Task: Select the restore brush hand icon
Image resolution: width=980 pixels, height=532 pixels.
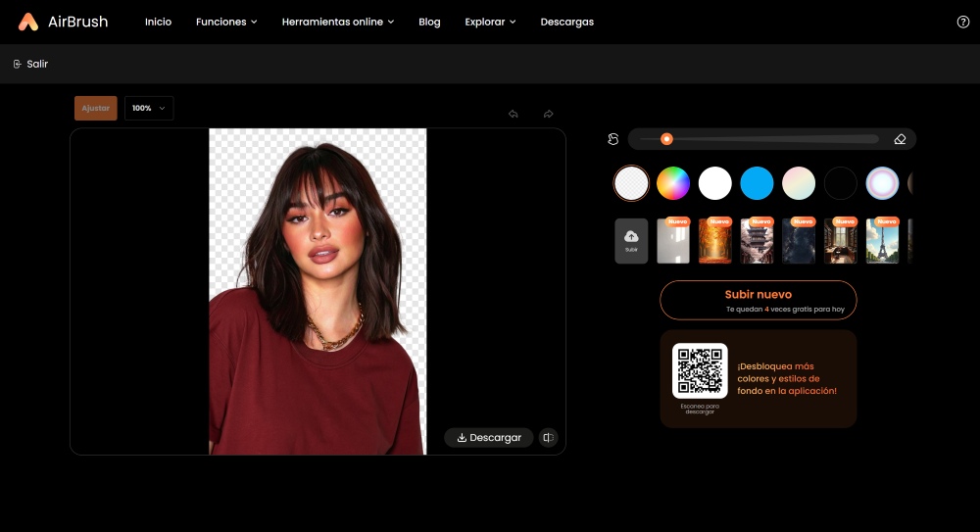Action: pos(613,139)
